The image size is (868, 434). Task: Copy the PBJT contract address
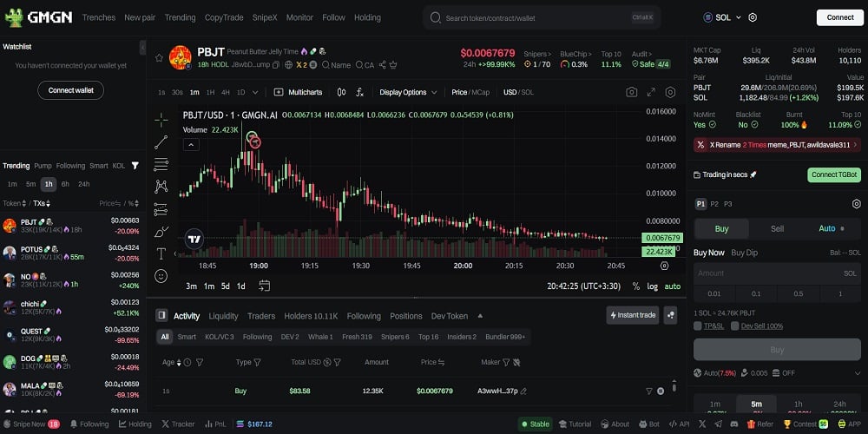[x=276, y=65]
